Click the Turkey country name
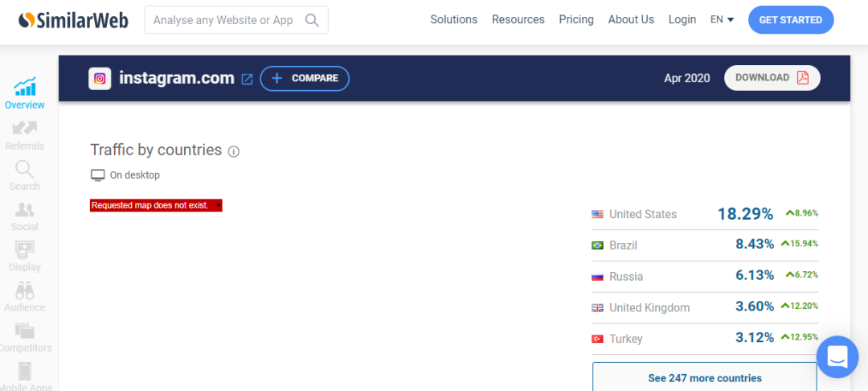The width and height of the screenshot is (868, 391). click(x=625, y=339)
